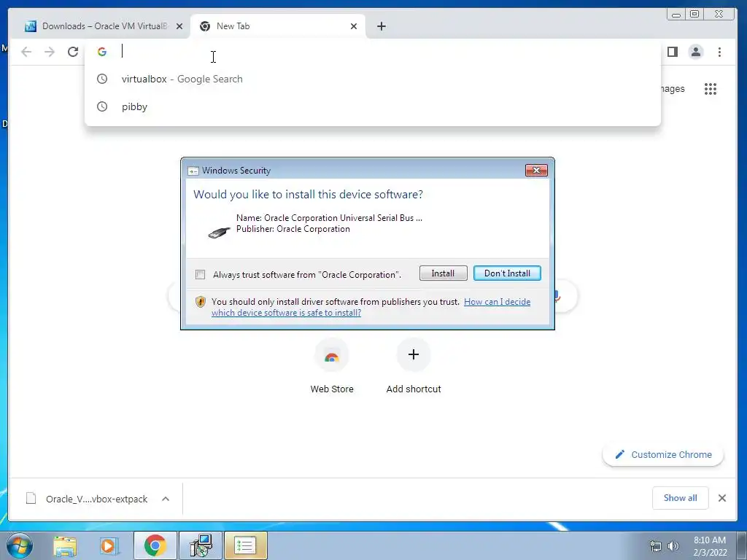Click the voice search microphone icon
The image size is (747, 560).
click(557, 296)
